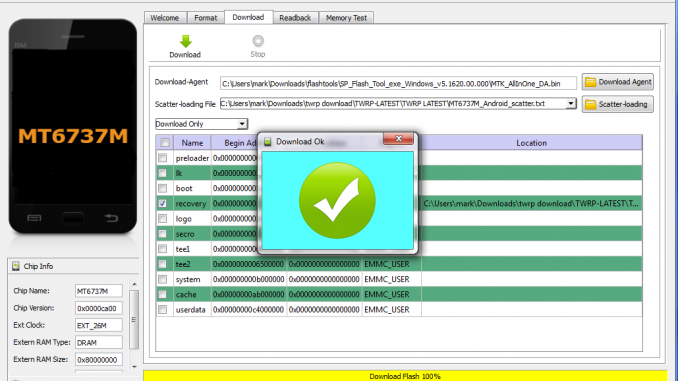Click the userdata begin address 0x0000000c4000000
The image size is (678, 381).
[249, 310]
